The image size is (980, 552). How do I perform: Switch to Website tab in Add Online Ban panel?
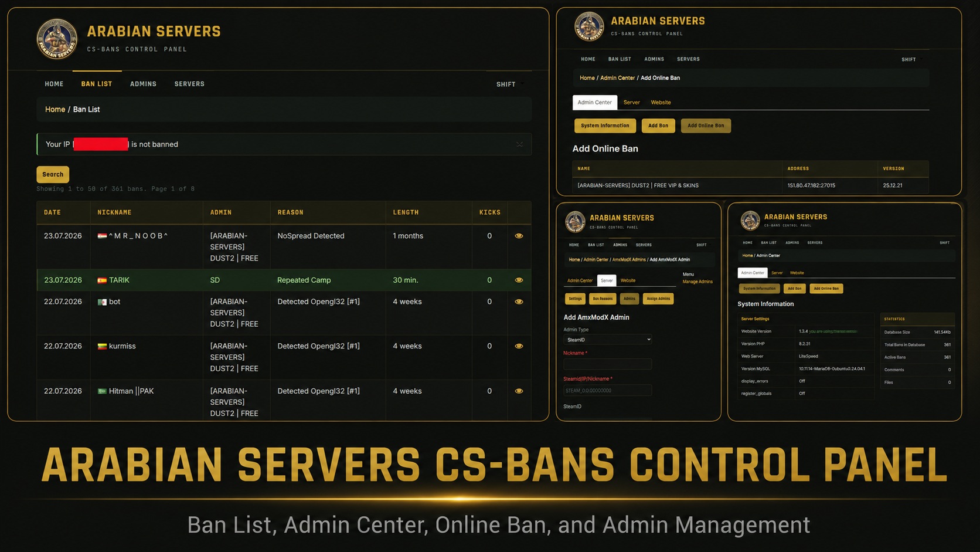coord(661,103)
